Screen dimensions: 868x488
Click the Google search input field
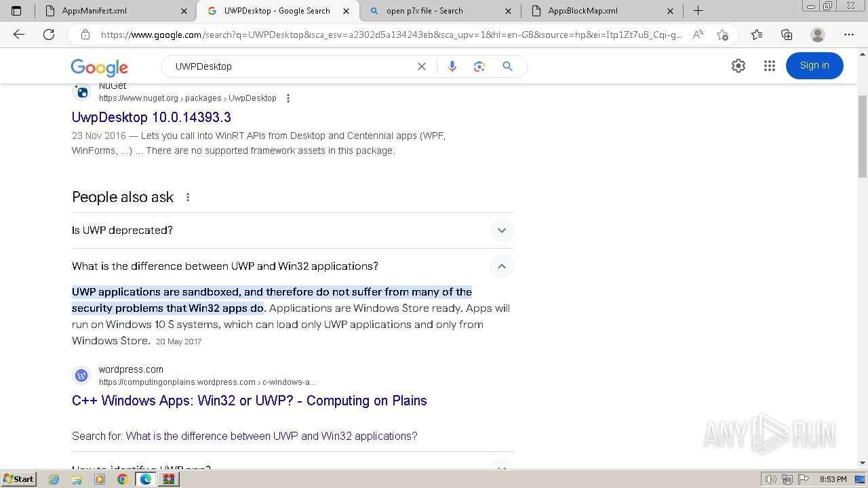(x=292, y=66)
